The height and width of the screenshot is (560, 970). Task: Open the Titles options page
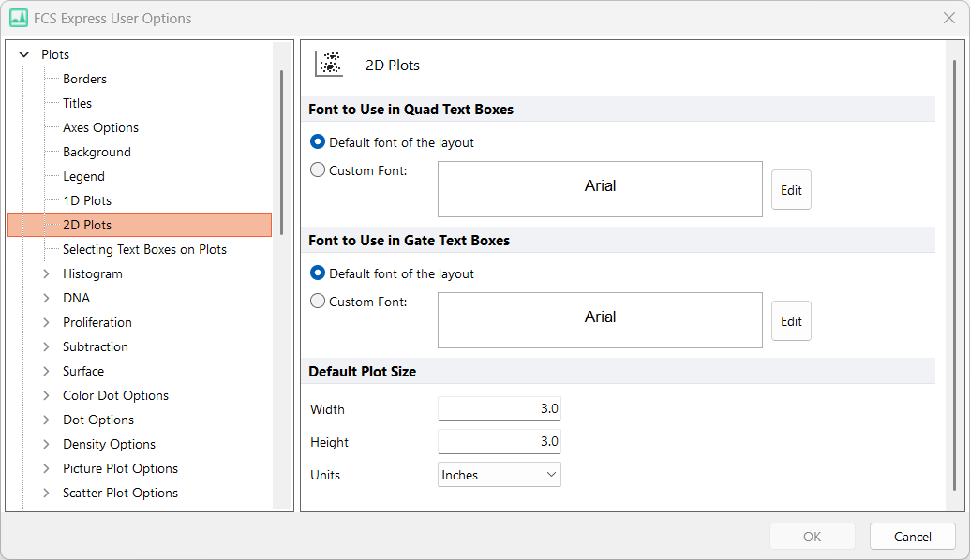pyautogui.click(x=78, y=103)
